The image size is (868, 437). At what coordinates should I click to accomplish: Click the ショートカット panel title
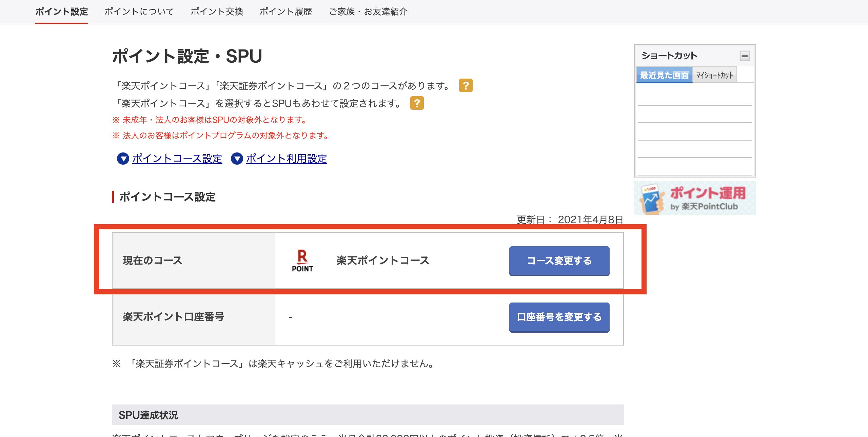click(669, 56)
